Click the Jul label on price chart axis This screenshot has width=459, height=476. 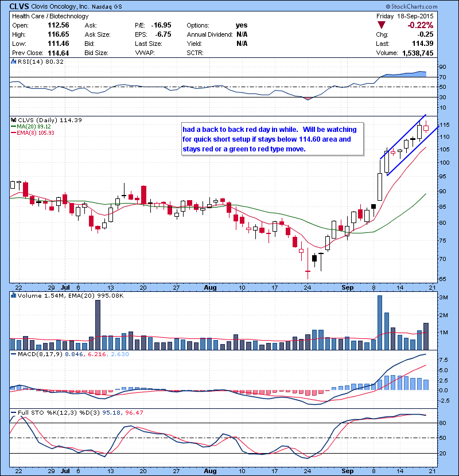[65, 287]
